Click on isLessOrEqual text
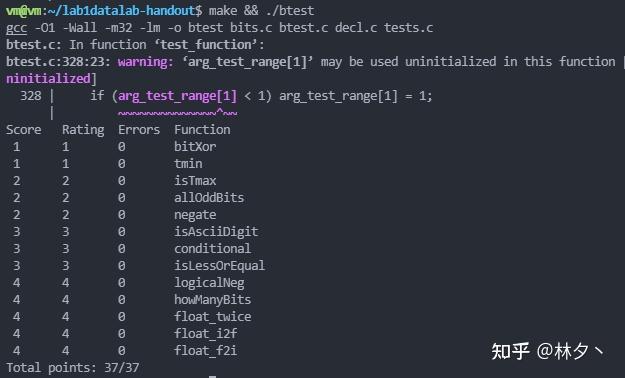The image size is (625, 378). tap(219, 266)
